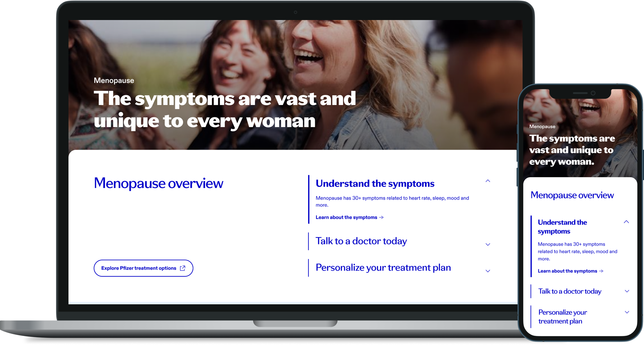Image resolution: width=644 pixels, height=345 pixels.
Task: Collapse 'Understand the symptoms' chevron on laptop
Action: pos(488,181)
